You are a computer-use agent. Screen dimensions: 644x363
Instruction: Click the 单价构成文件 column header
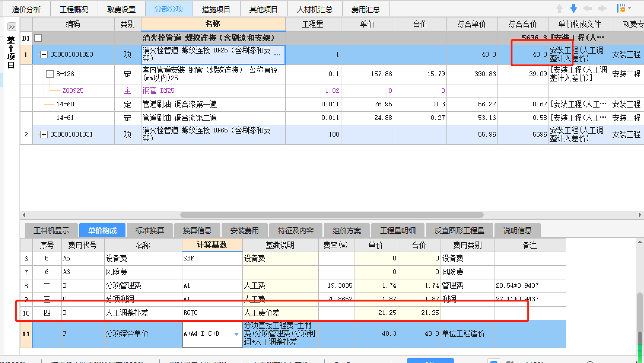580,24
